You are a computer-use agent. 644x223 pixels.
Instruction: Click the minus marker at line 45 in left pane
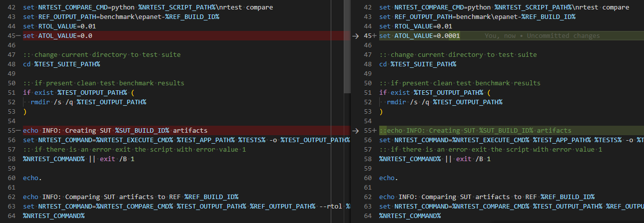(x=18, y=36)
